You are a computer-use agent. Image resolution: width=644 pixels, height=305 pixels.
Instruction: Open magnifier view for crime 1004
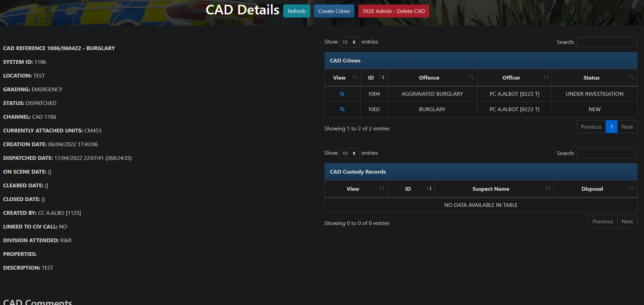[342, 94]
